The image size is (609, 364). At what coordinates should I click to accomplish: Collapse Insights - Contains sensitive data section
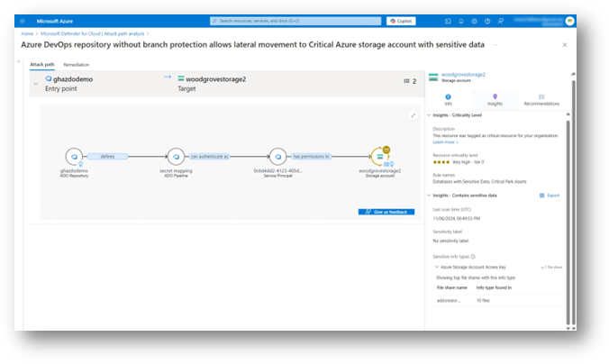(x=429, y=196)
